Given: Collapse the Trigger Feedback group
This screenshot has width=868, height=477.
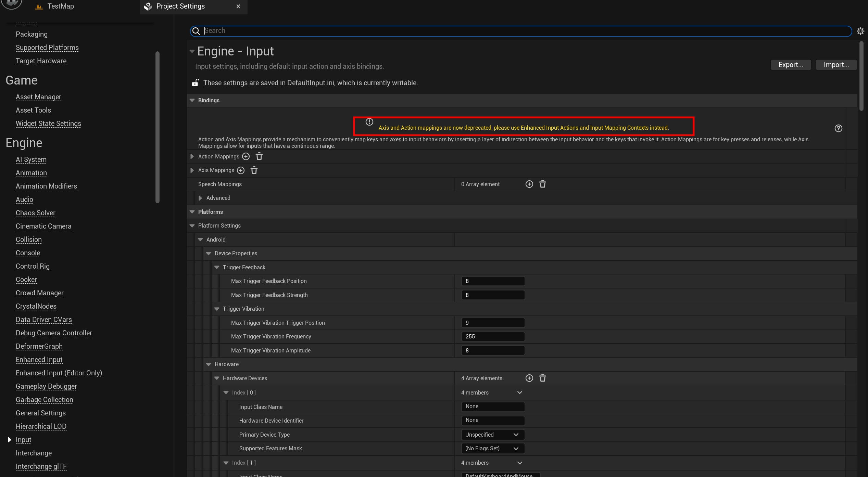Looking at the screenshot, I should pos(217,267).
